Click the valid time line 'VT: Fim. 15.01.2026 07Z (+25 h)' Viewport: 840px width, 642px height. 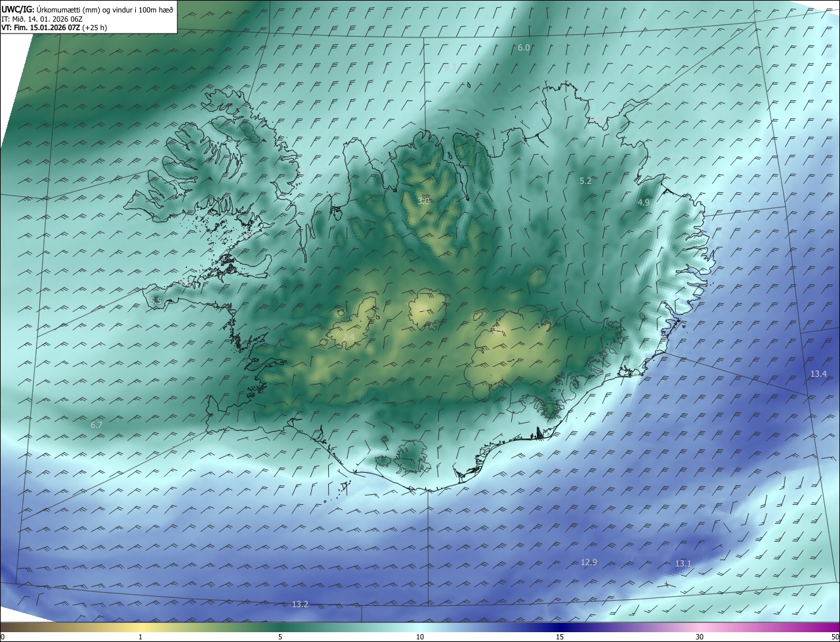tap(54, 28)
